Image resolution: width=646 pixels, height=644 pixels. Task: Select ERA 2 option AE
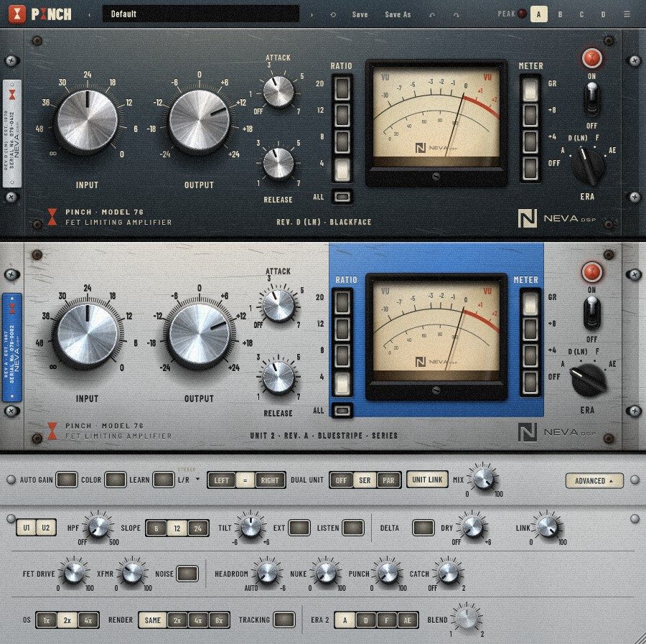click(x=408, y=620)
